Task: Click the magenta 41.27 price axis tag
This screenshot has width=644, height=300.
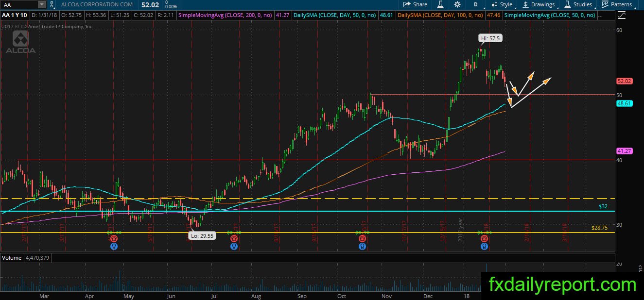Action: 624,151
